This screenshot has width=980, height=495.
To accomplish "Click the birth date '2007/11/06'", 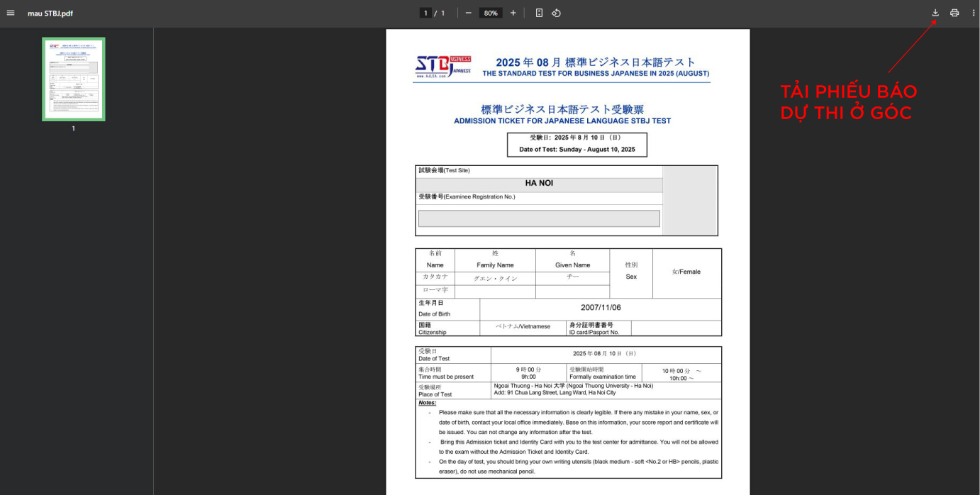I will [601, 307].
